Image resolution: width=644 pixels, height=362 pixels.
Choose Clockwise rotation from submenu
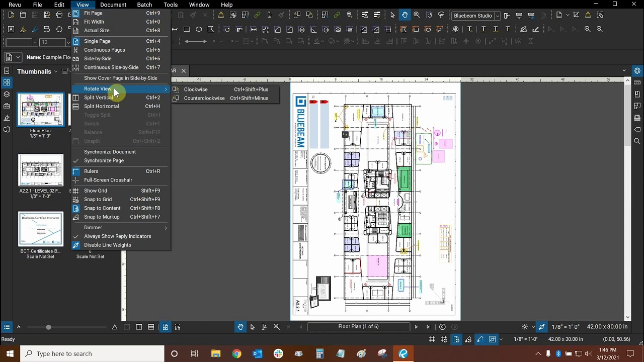(x=225, y=89)
